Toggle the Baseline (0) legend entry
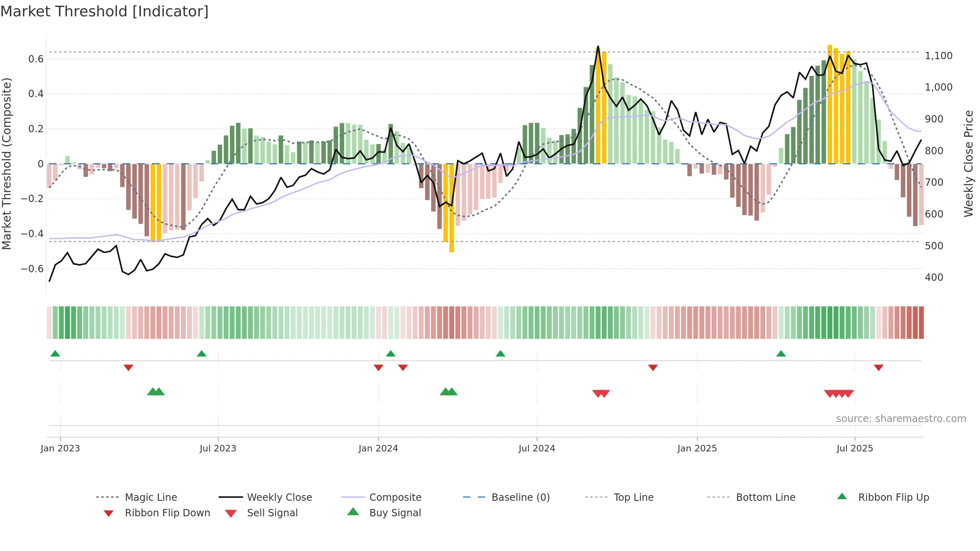This screenshot has height=551, width=980. point(506,497)
